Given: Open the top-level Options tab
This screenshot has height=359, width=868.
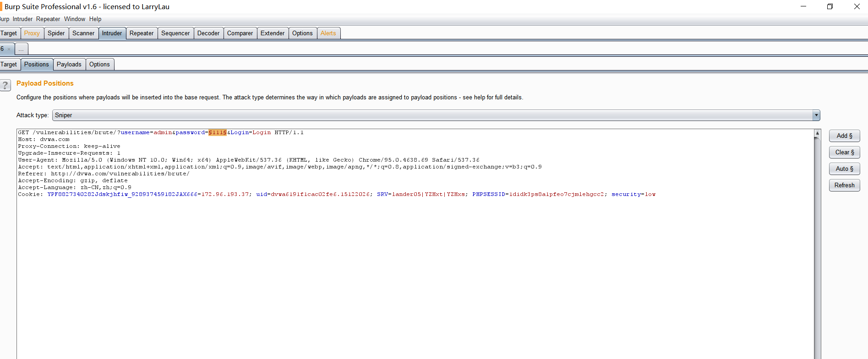Looking at the screenshot, I should pyautogui.click(x=302, y=33).
